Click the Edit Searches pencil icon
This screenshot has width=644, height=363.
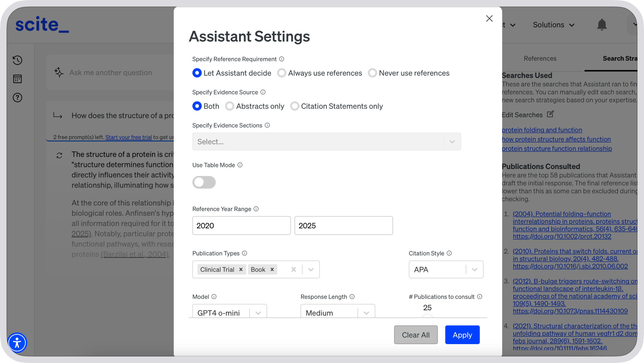pyautogui.click(x=550, y=114)
